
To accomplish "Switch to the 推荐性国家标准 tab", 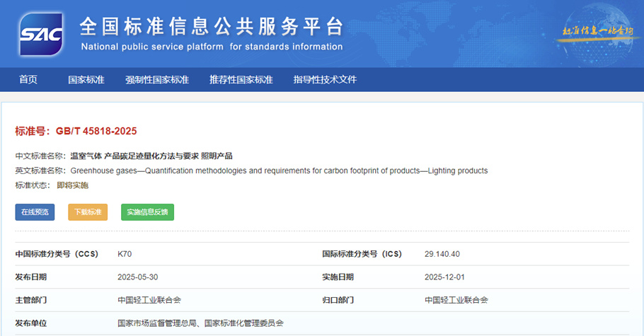I will click(x=241, y=80).
